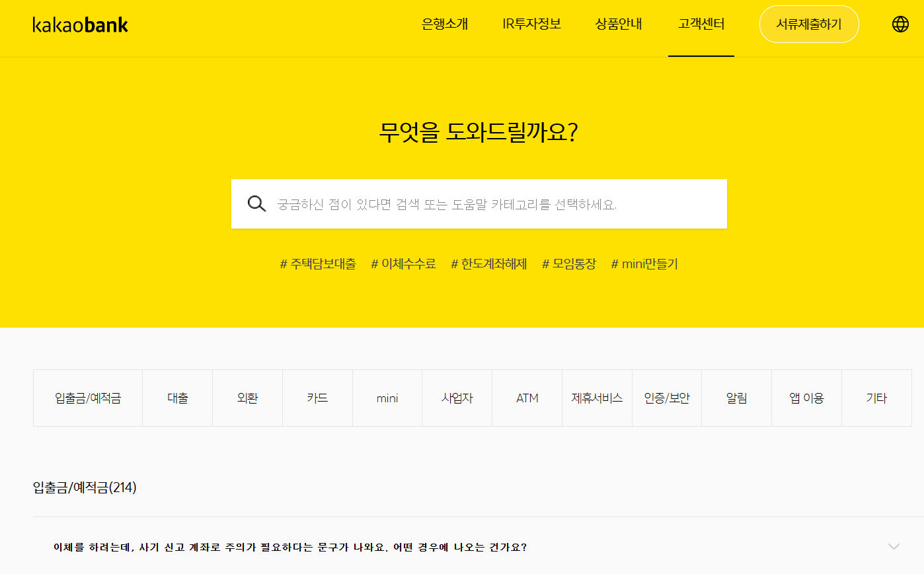Expand the fraud-report account FAQ question
Screen dimensions: 924x574
(x=463, y=547)
